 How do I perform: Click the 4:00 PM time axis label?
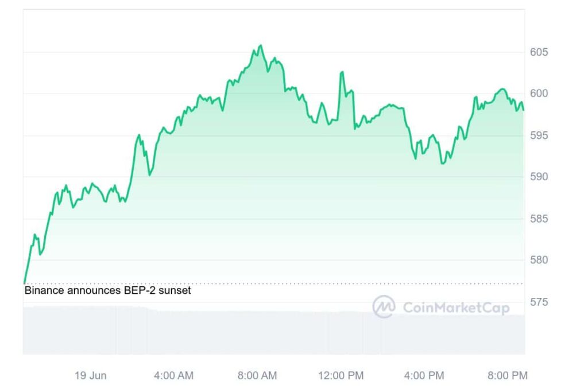pos(424,376)
